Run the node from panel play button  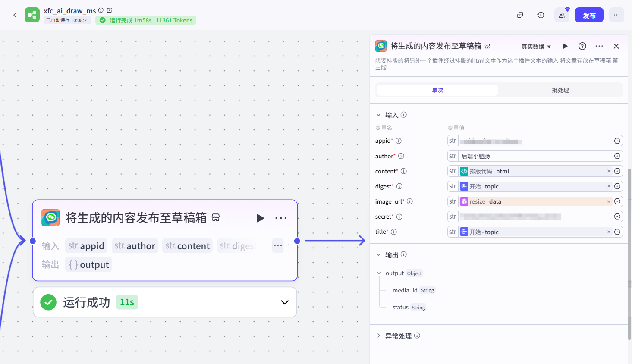click(565, 46)
